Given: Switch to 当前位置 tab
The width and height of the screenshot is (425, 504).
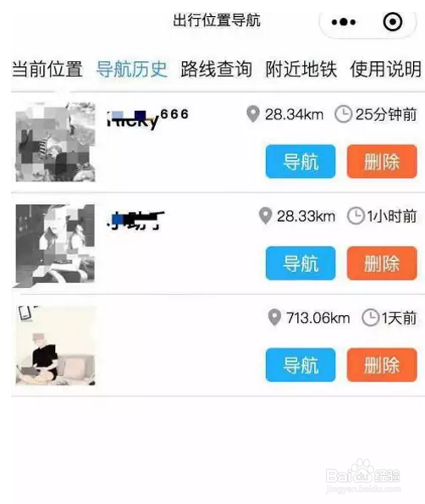Looking at the screenshot, I should point(47,69).
